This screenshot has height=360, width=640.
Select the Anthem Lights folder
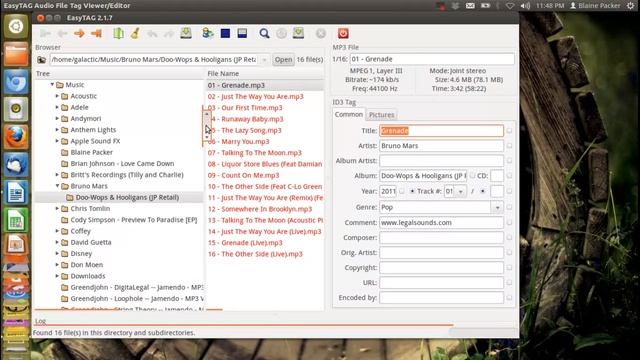[x=93, y=130]
